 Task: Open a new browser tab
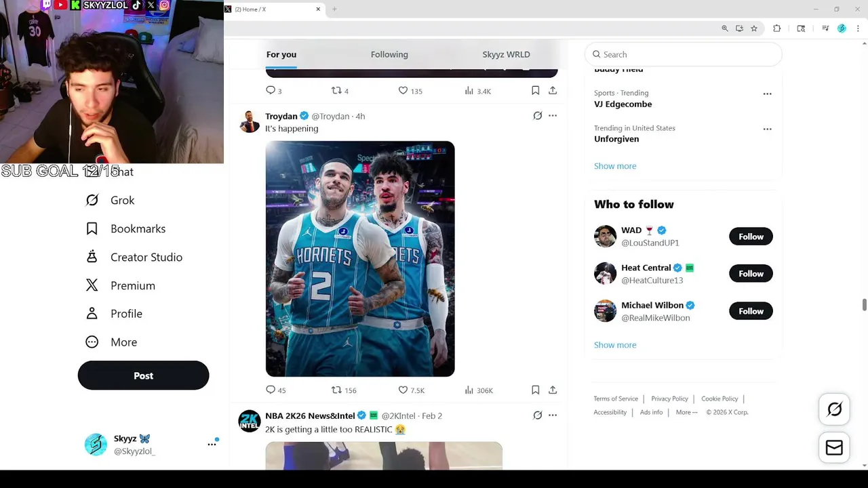(334, 9)
